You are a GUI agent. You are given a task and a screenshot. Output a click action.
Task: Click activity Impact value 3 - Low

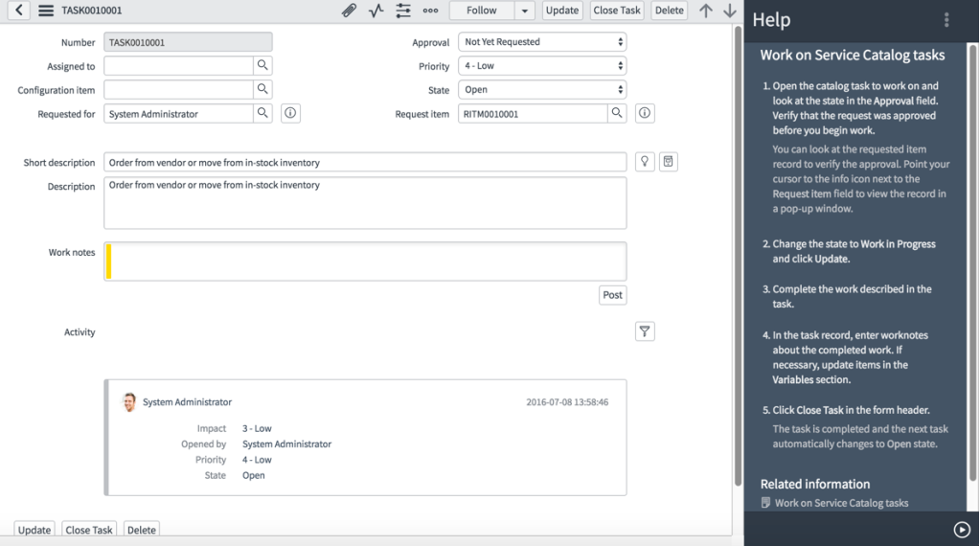click(257, 428)
